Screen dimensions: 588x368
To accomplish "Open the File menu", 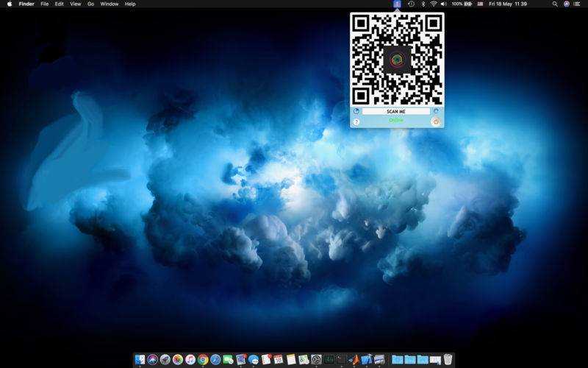I will [45, 4].
